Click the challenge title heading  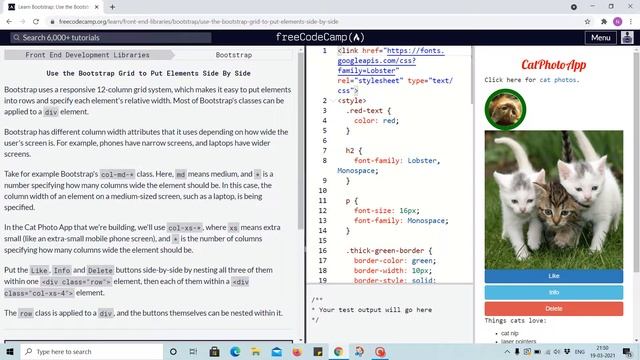[148, 73]
